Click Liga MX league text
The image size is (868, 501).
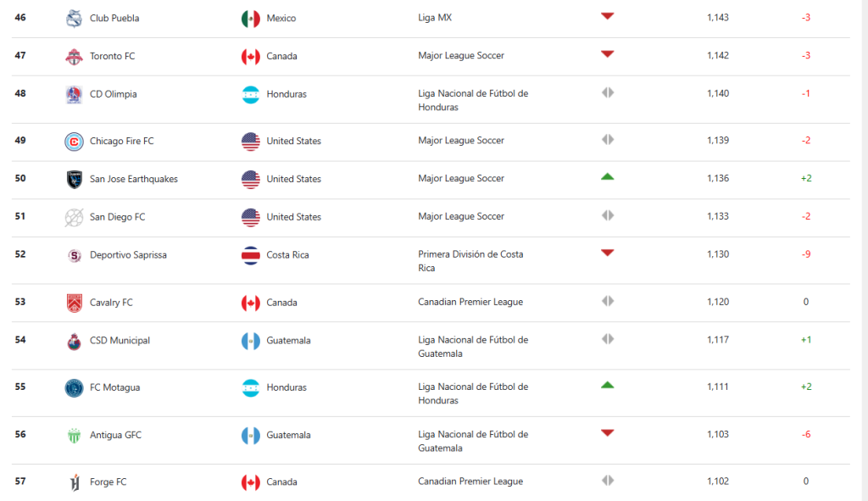tap(435, 18)
